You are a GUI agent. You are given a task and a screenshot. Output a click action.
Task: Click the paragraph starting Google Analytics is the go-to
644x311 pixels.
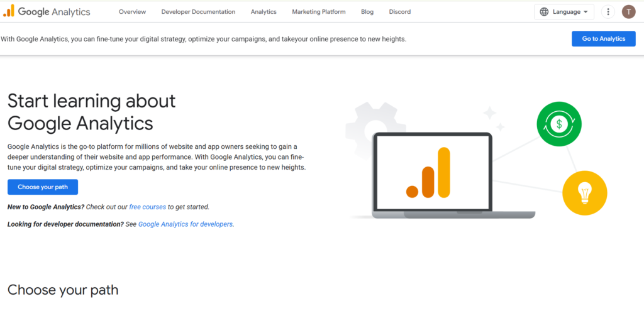point(157,157)
